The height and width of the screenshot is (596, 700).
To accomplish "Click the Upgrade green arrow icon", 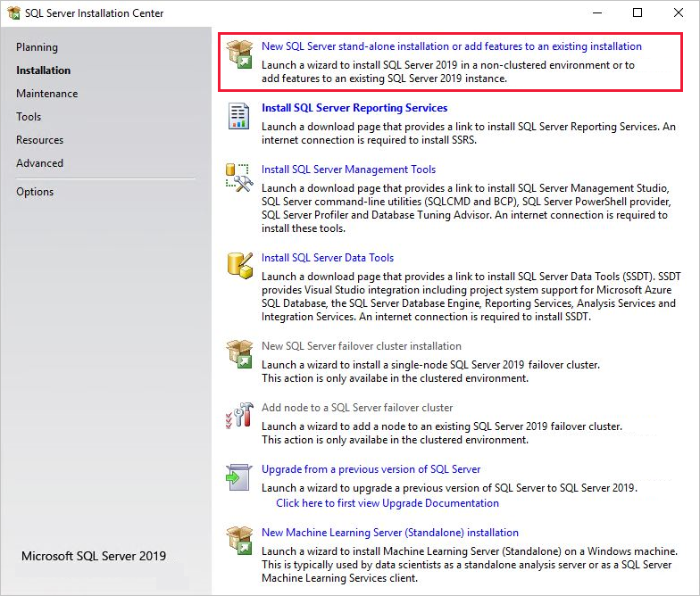I will pyautogui.click(x=239, y=477).
